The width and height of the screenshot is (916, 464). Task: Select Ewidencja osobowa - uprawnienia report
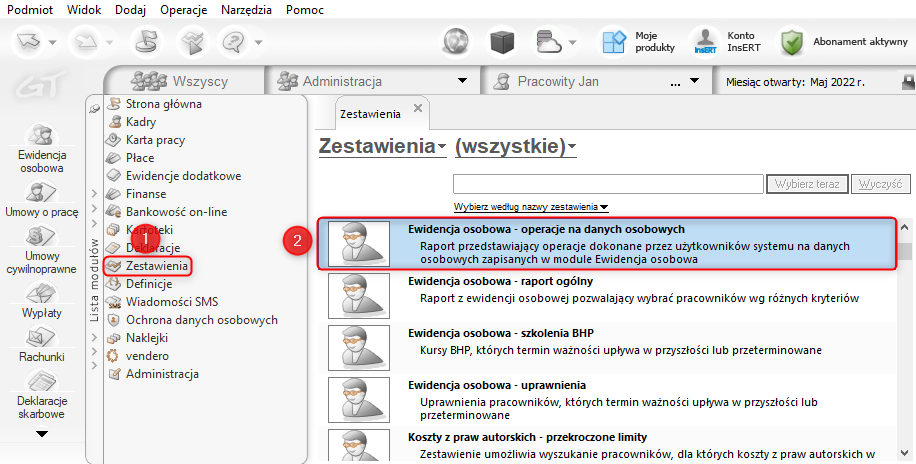click(606, 400)
